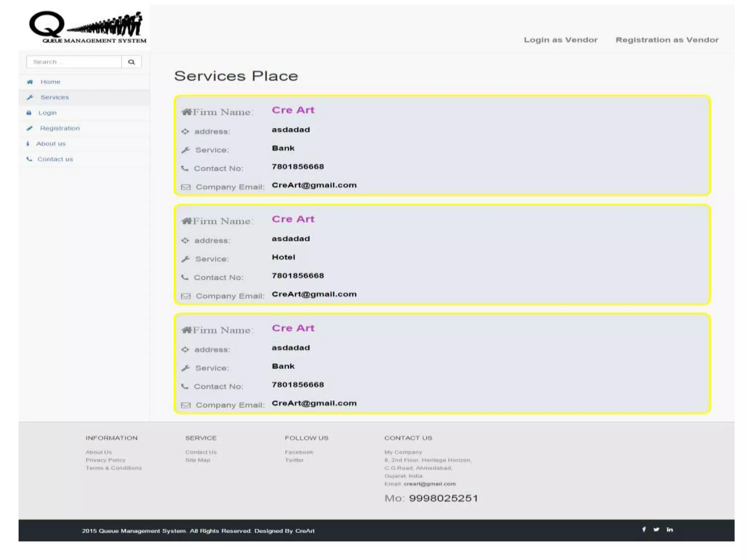Click the Twitter bird icon in footer
This screenshot has height=560, width=747.
click(x=657, y=529)
